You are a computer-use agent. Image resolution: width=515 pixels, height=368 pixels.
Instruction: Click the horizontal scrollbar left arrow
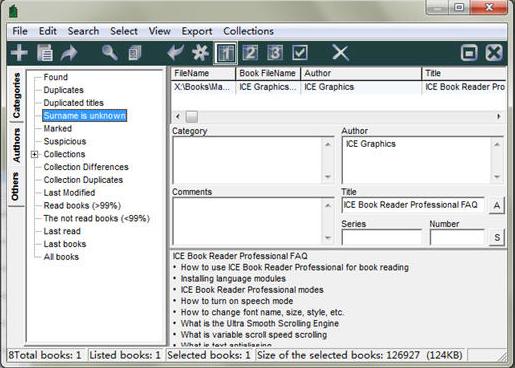[x=178, y=116]
